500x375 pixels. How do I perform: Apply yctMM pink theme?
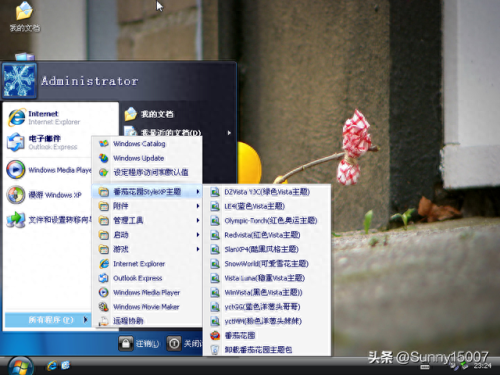coord(267,321)
